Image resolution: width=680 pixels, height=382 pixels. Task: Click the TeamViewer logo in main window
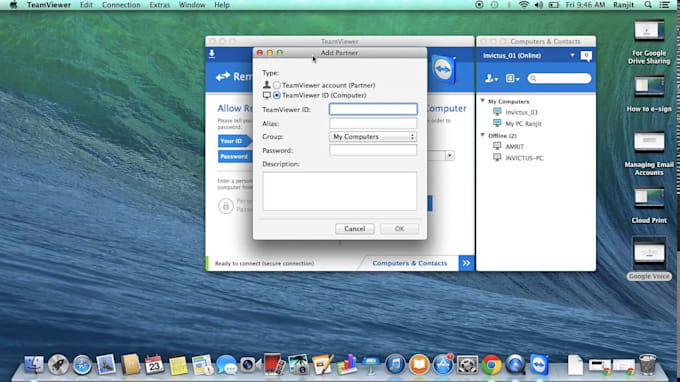pos(443,70)
